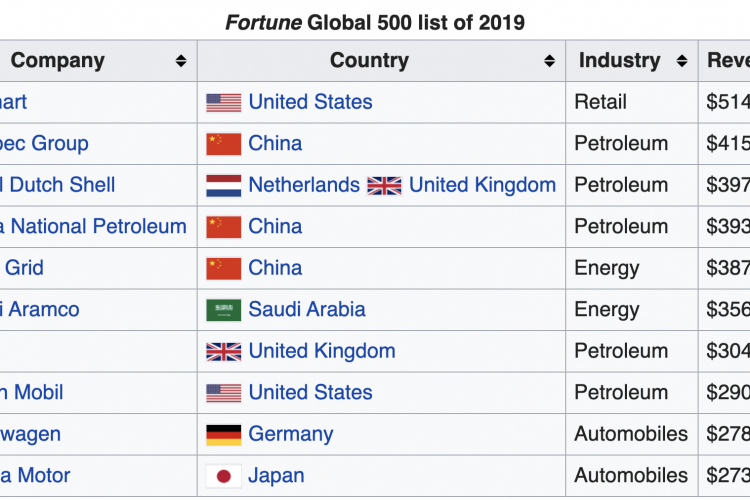
Task: Sort table by Industry column arrows
Action: click(682, 61)
